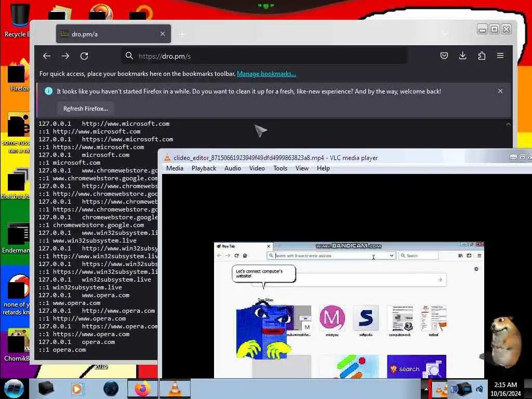Open VLC Playback menu
The height and width of the screenshot is (399, 532).
tap(204, 168)
